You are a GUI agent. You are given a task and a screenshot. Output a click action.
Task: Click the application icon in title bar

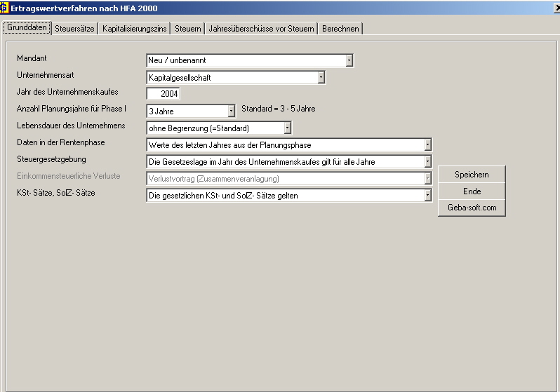[x=5, y=8]
